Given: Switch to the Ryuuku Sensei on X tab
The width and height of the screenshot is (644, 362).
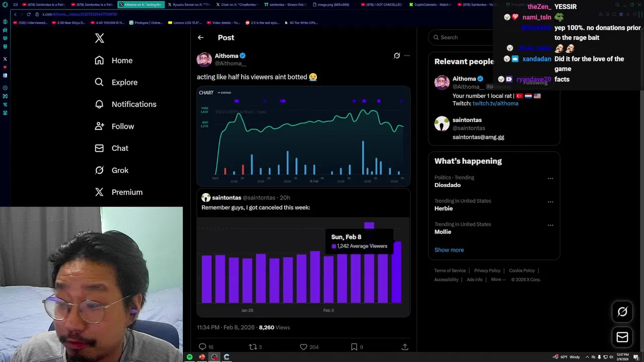Looking at the screenshot, I should pyautogui.click(x=189, y=5).
